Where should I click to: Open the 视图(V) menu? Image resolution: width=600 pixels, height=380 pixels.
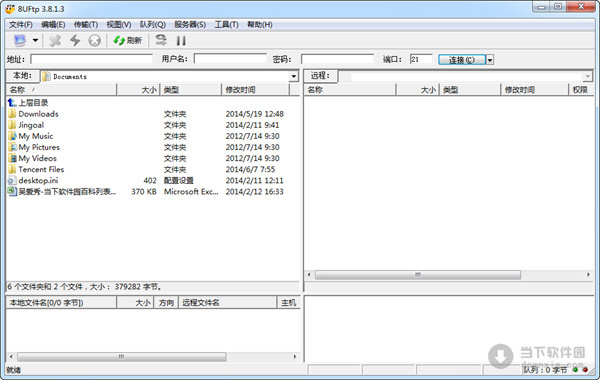[x=119, y=24]
